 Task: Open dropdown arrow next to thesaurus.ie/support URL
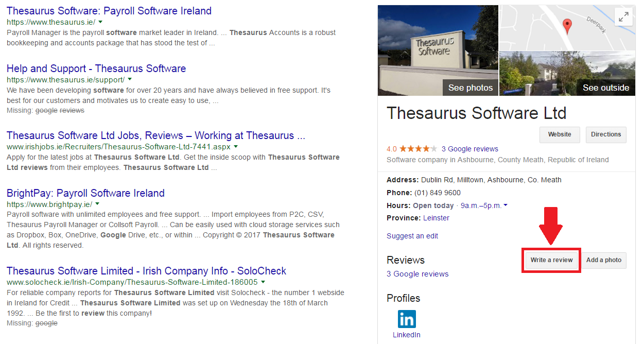pyautogui.click(x=130, y=80)
